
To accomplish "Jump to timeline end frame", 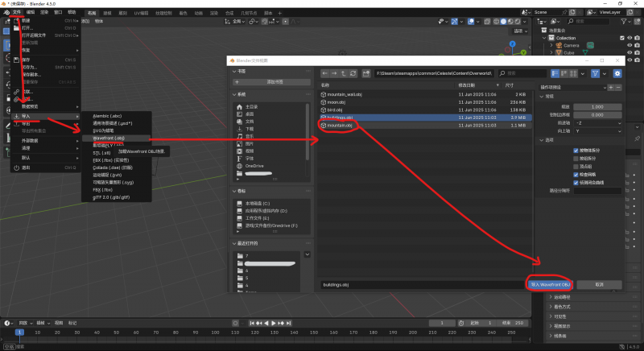I will (289, 323).
